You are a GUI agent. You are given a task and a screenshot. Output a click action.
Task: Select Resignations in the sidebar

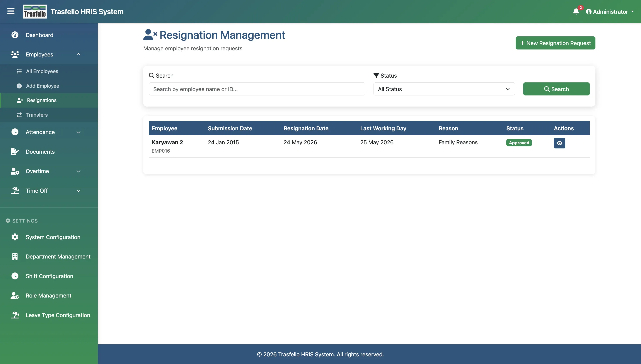(x=49, y=100)
